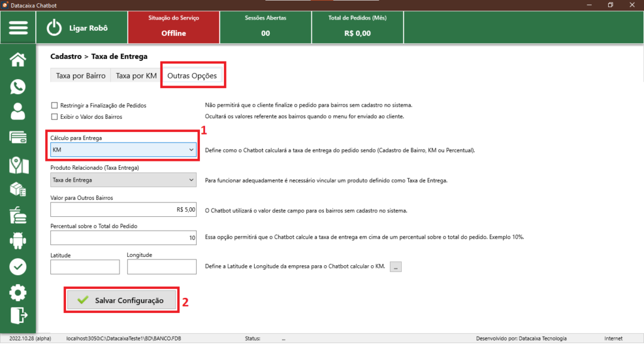The image size is (644, 345).
Task: Go to the Home sidebar icon
Action: point(18,60)
